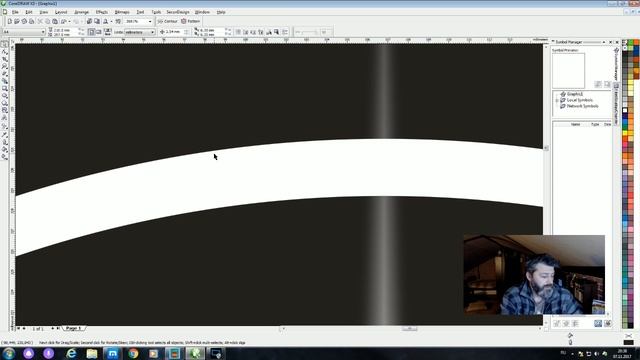Click the Pattern toolbar button
This screenshot has width=640, height=360.
click(x=191, y=21)
